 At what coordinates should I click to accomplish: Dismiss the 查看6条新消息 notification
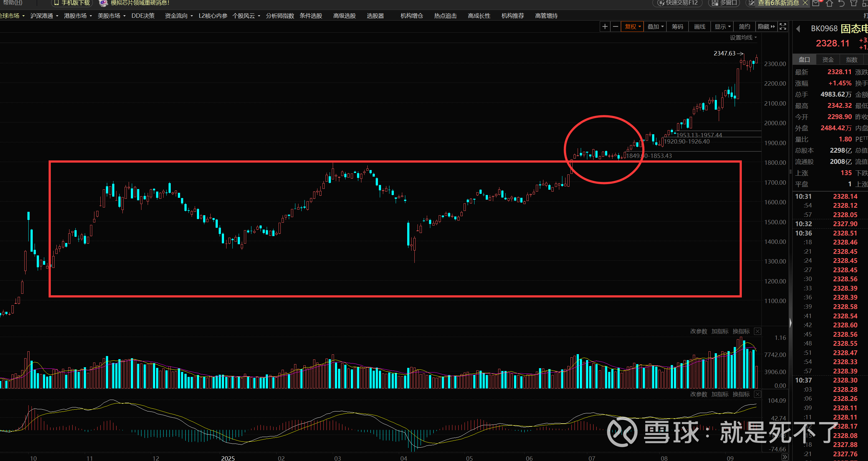coord(805,3)
